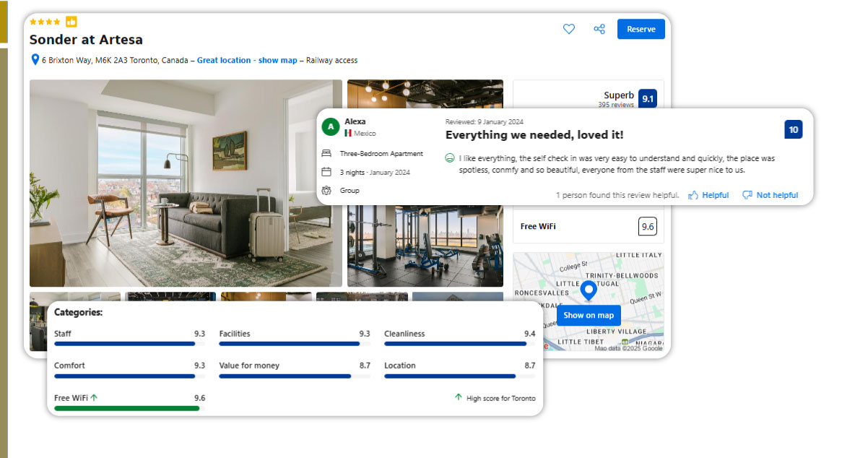This screenshot has width=868, height=458.
Task: Click the blue map marker pin
Action: click(x=589, y=291)
